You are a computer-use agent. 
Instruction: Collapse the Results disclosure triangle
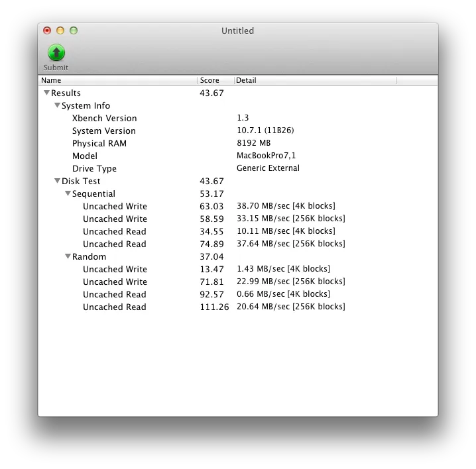pos(46,93)
